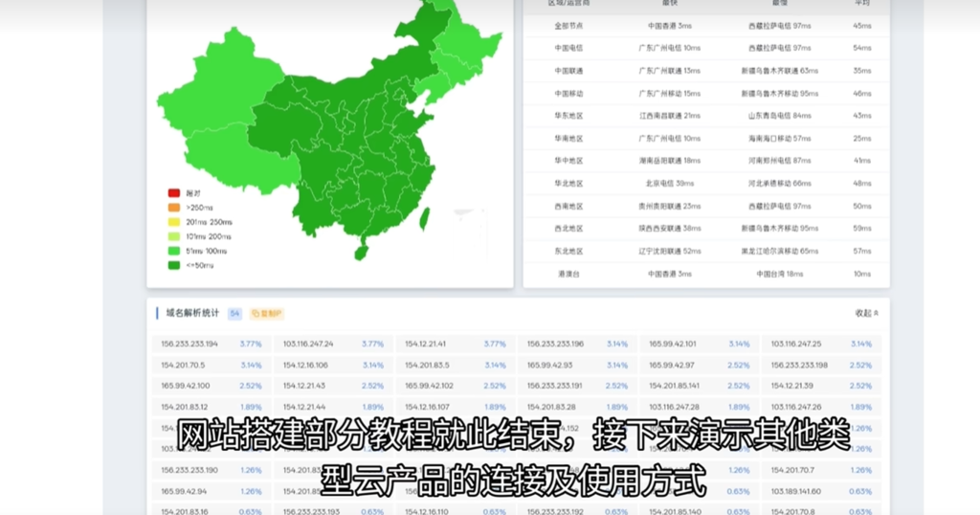This screenshot has height=515, width=980.
Task: Click the 西北地区 row label
Action: tap(568, 228)
